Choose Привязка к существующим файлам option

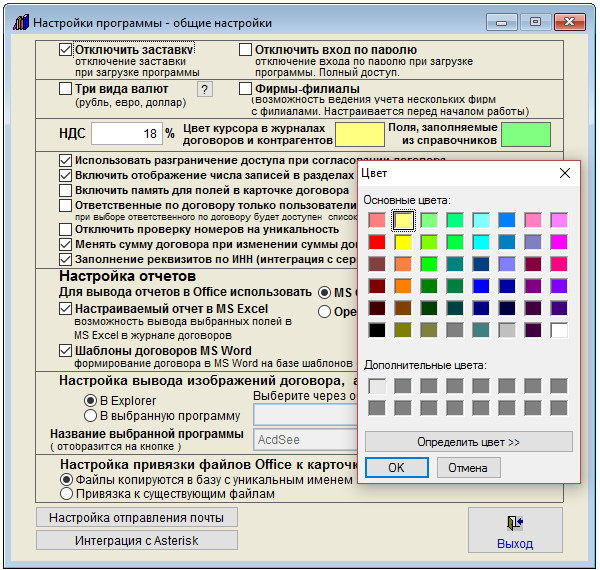coord(67,493)
